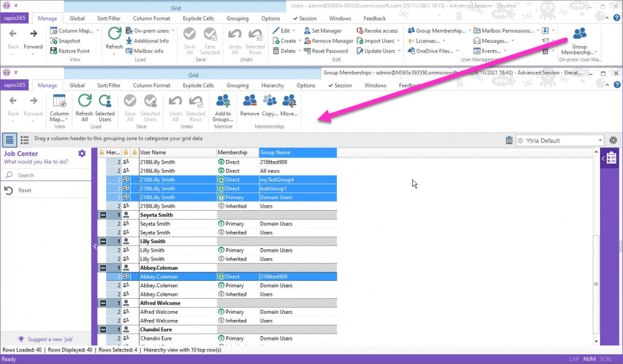Collapse the Chandni Eure group row
Image resolution: width=623 pixels, height=364 pixels.
[103, 330]
